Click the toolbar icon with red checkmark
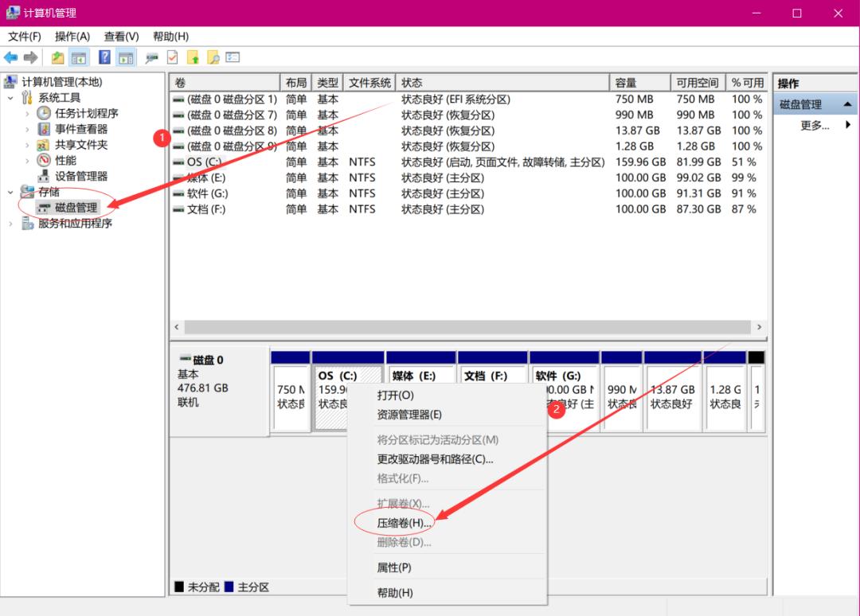860x616 pixels. [x=172, y=57]
